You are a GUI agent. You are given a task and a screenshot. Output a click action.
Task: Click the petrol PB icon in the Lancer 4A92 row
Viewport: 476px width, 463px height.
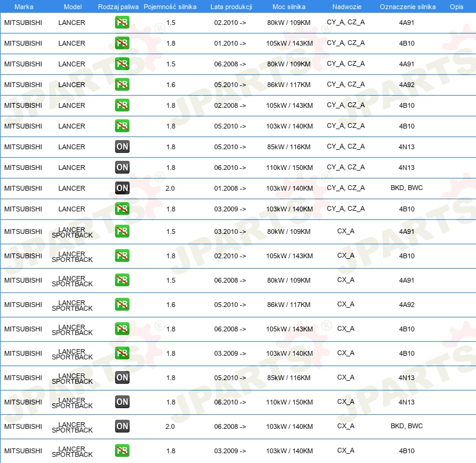point(122,85)
